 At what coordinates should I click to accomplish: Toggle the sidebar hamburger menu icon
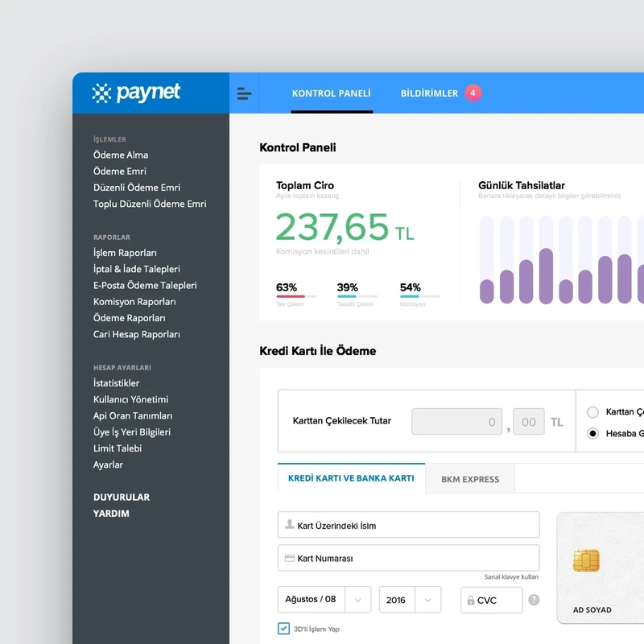tap(244, 93)
